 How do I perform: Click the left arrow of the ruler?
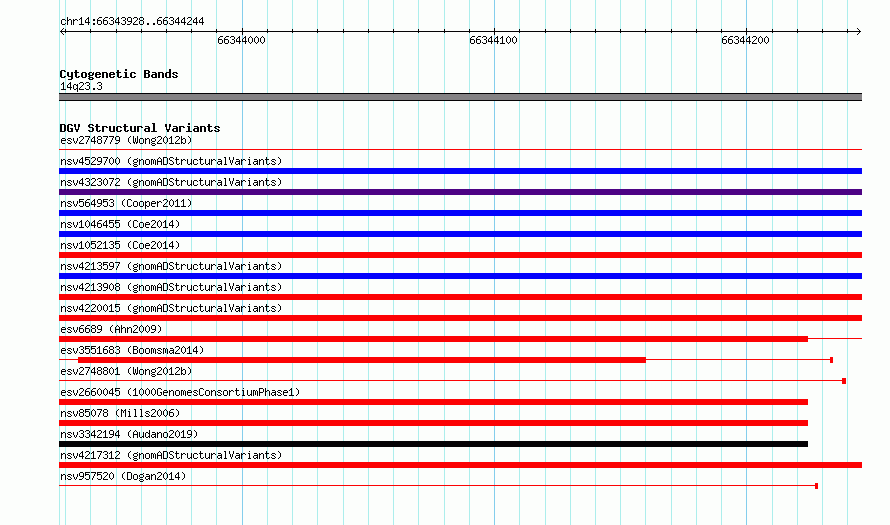pos(62,31)
